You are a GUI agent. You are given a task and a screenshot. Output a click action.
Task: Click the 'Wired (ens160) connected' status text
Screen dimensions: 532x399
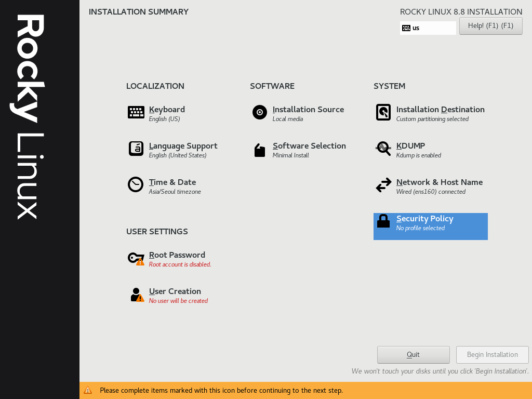point(431,192)
